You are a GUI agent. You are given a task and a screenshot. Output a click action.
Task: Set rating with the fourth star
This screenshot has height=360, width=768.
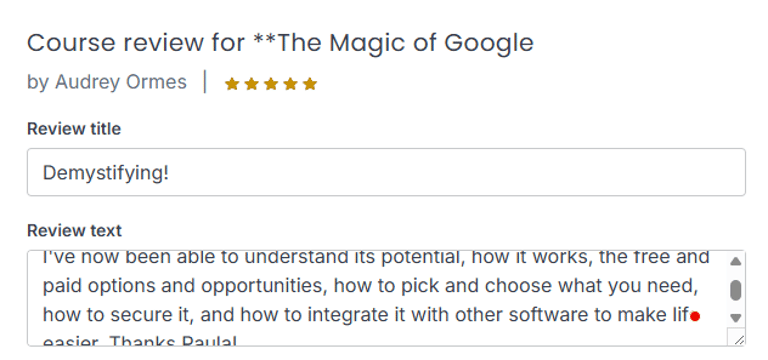tap(290, 84)
